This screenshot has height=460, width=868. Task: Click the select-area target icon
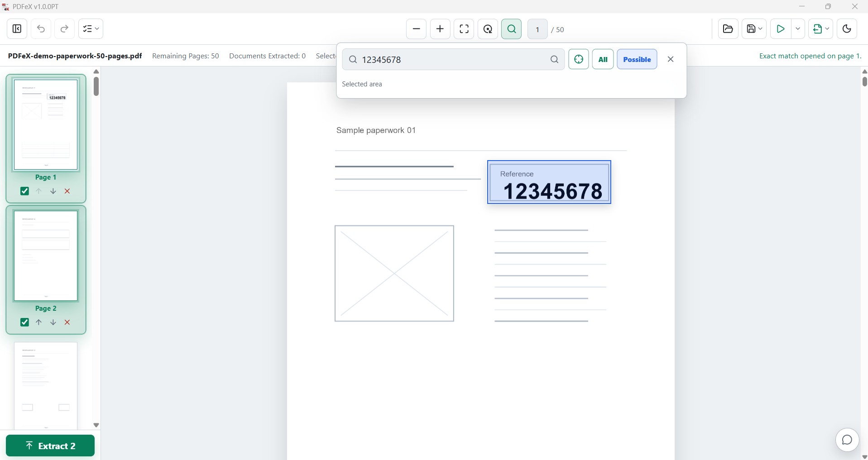click(578, 59)
